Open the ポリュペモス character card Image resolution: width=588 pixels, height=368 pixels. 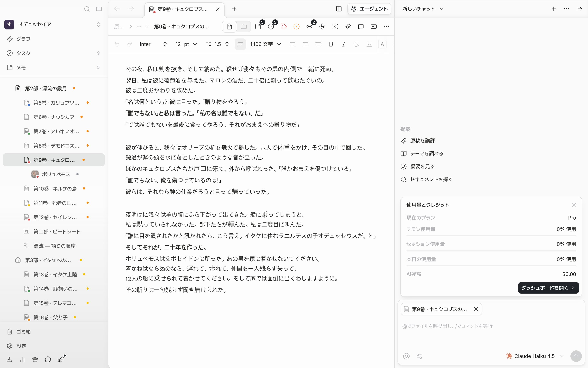pyautogui.click(x=54, y=174)
